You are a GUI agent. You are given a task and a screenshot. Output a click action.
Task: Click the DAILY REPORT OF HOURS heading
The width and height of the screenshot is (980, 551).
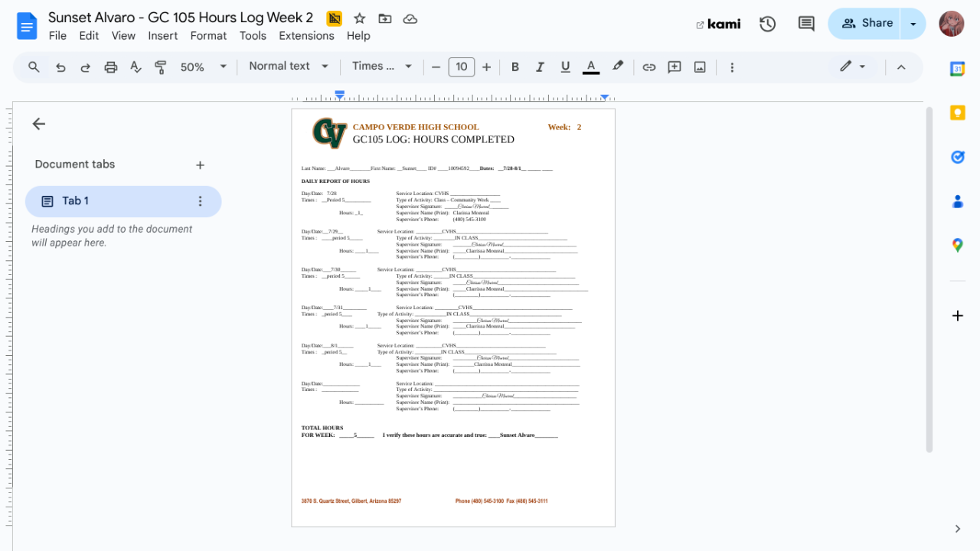click(x=335, y=181)
